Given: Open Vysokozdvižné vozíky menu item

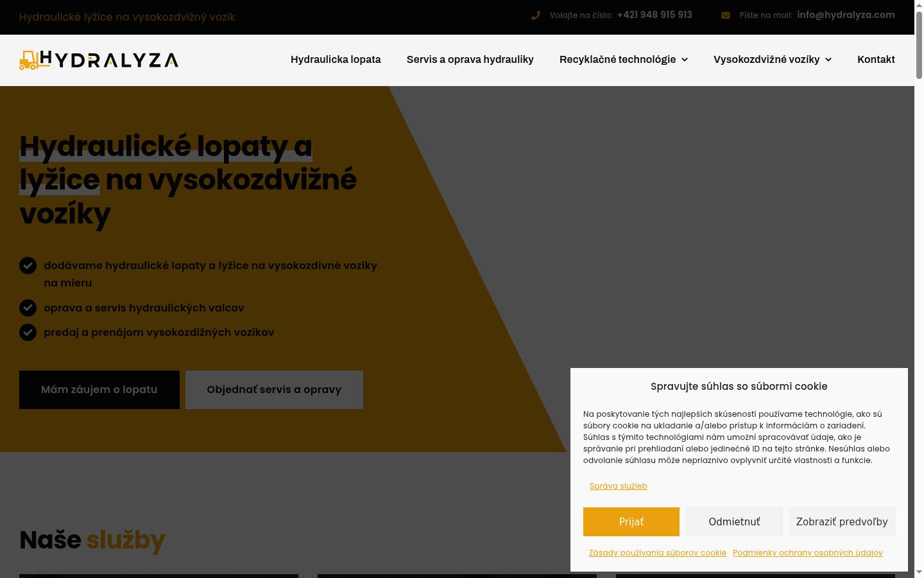Looking at the screenshot, I should (766, 60).
